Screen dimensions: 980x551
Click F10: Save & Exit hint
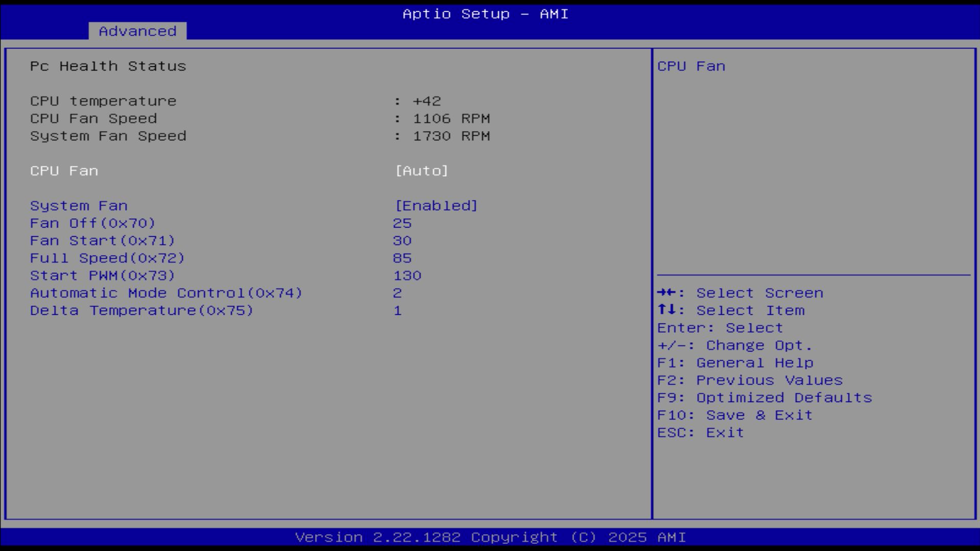click(734, 415)
